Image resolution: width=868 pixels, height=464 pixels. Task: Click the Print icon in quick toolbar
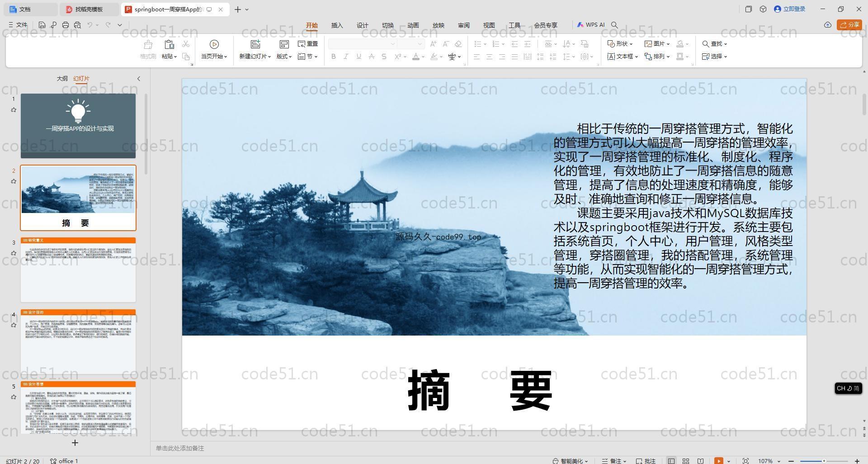pos(66,25)
